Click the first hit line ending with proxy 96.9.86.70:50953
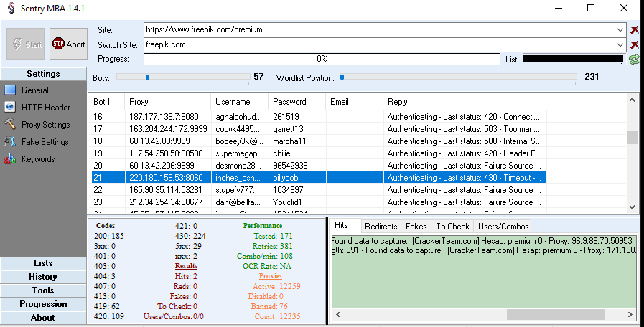The width and height of the screenshot is (644, 327). (482, 241)
